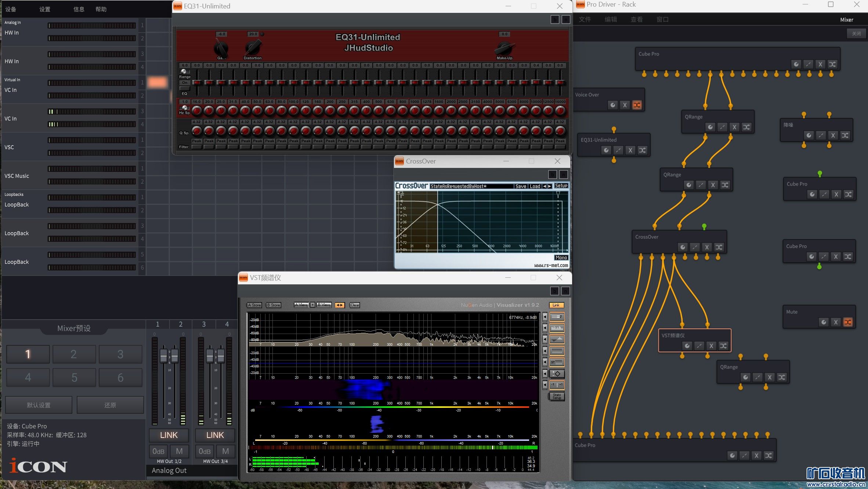This screenshot has height=489, width=868.
Task: Toggle the bypass shuffle icon on the Voice Over node
Action: click(x=637, y=105)
